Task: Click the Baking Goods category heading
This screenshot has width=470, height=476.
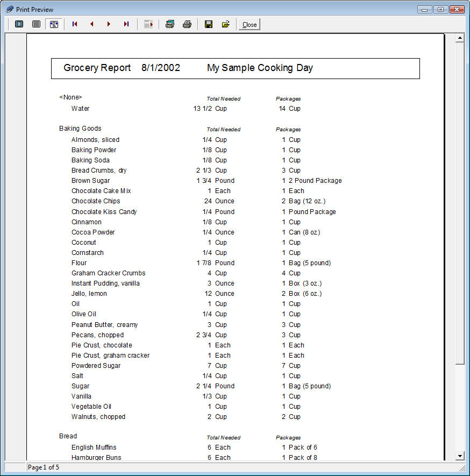Action: pyautogui.click(x=80, y=129)
